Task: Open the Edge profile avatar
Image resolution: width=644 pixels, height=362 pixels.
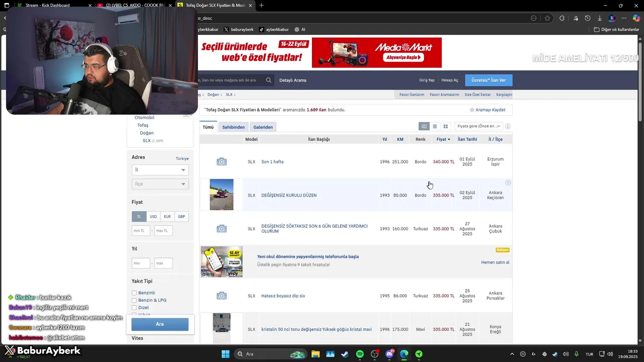Action: click(x=612, y=18)
